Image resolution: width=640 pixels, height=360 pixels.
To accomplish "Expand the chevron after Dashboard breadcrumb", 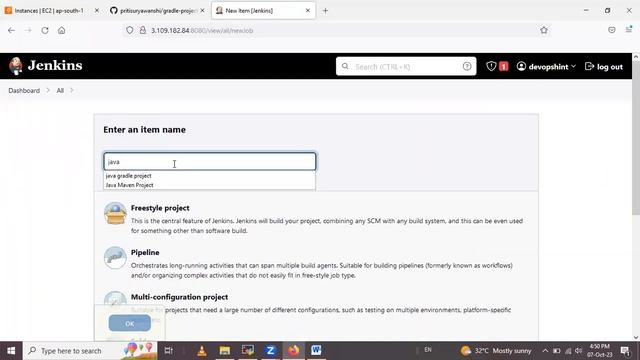I will click(x=48, y=90).
